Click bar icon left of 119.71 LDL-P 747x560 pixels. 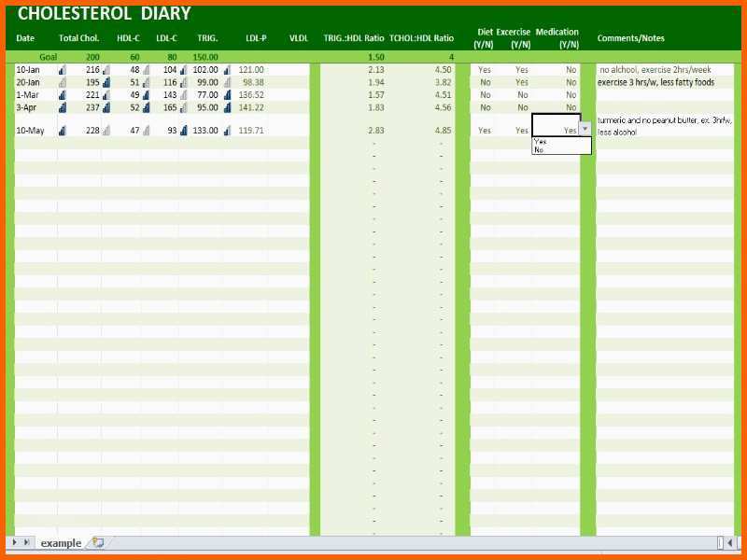(x=227, y=131)
